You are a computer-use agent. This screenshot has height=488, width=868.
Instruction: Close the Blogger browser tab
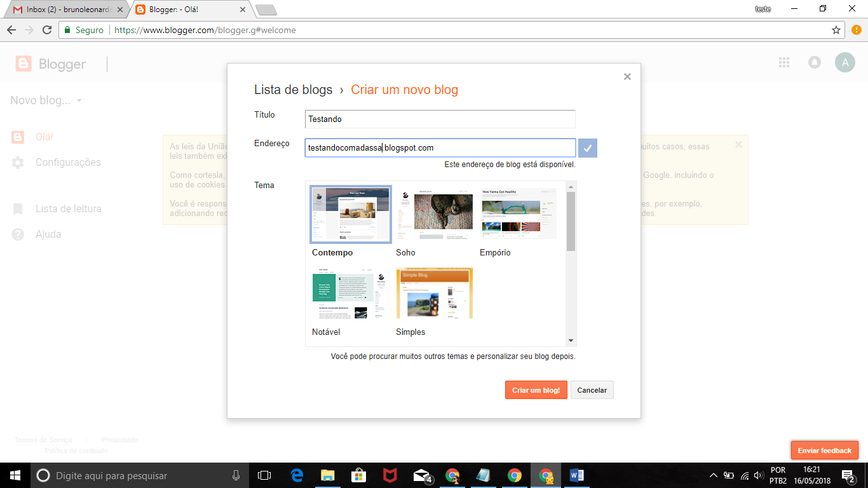(242, 10)
